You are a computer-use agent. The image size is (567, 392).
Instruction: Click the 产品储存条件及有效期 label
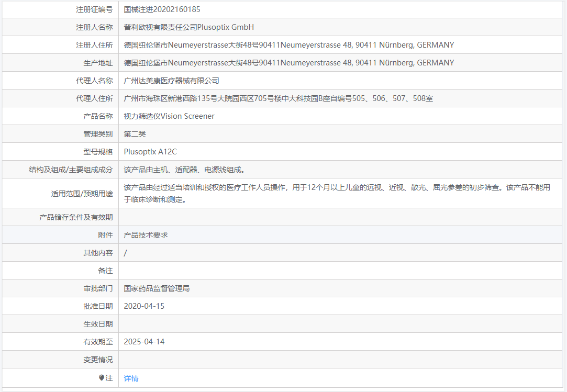[76, 217]
